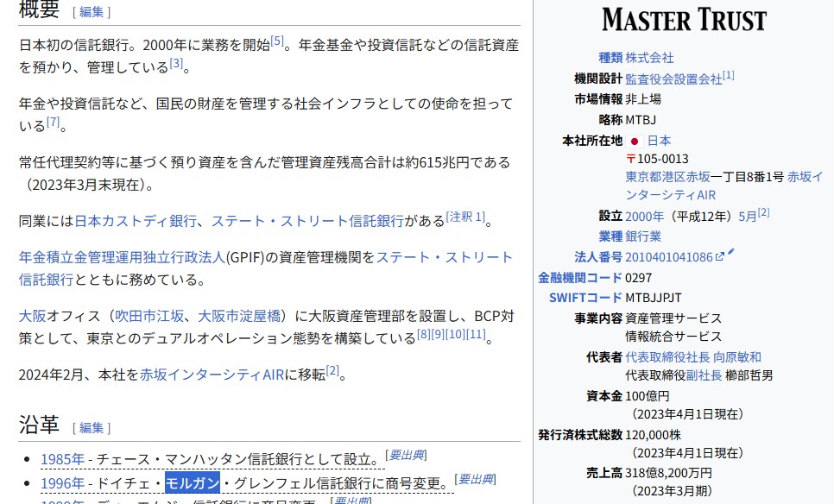Click the Japan flag icon in 本社所在地
The height and width of the screenshot is (504, 834).
coord(634,142)
